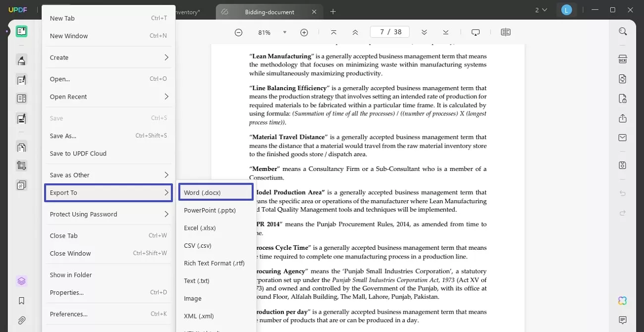Expand the Open Recent submenu arrow
The image size is (644, 332).
tap(166, 97)
